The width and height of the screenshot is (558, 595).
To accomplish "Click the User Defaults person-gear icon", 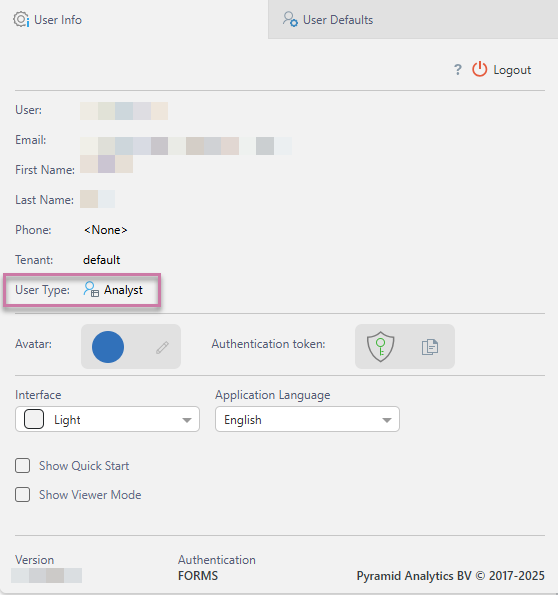I will 290,19.
